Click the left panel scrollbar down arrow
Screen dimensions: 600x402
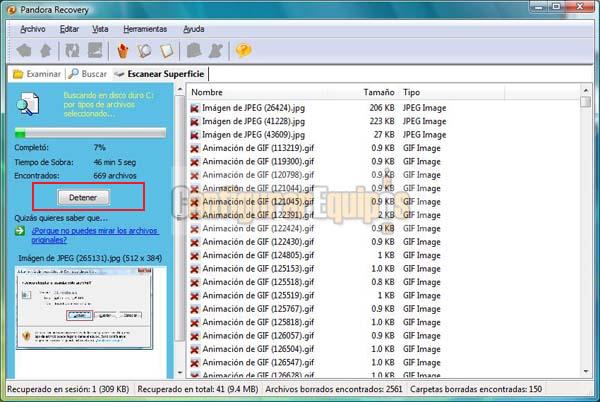(180, 372)
